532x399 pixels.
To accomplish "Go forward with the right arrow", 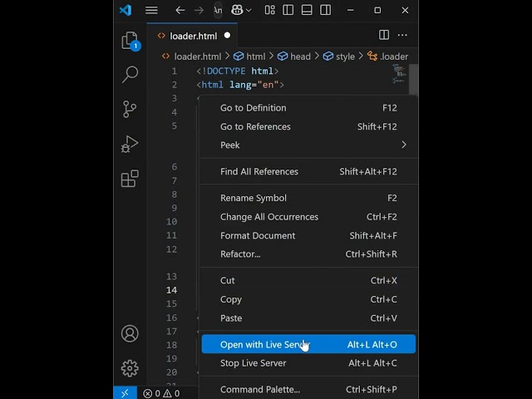I will [199, 11].
